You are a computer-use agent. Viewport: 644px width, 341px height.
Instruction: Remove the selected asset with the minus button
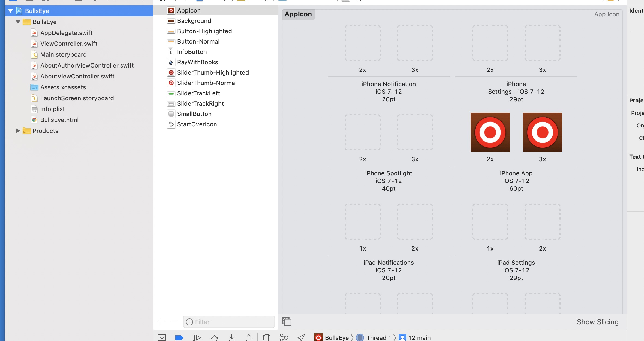pyautogui.click(x=174, y=322)
